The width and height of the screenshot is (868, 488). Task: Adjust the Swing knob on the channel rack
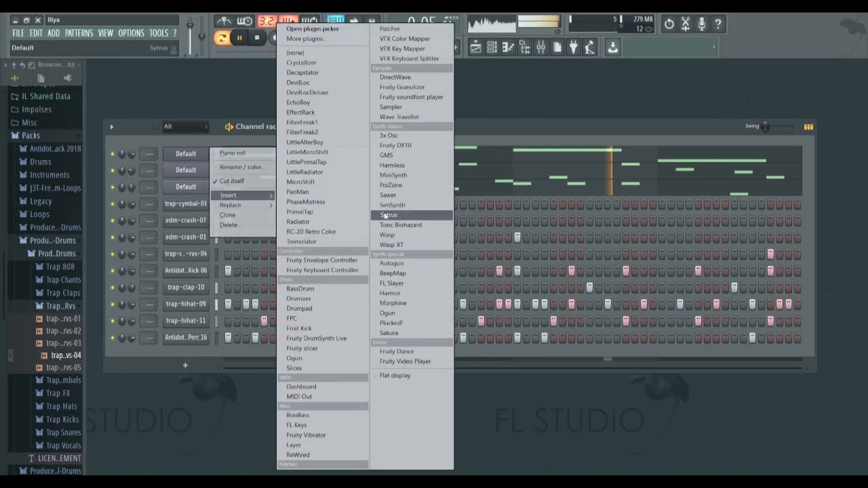point(766,127)
